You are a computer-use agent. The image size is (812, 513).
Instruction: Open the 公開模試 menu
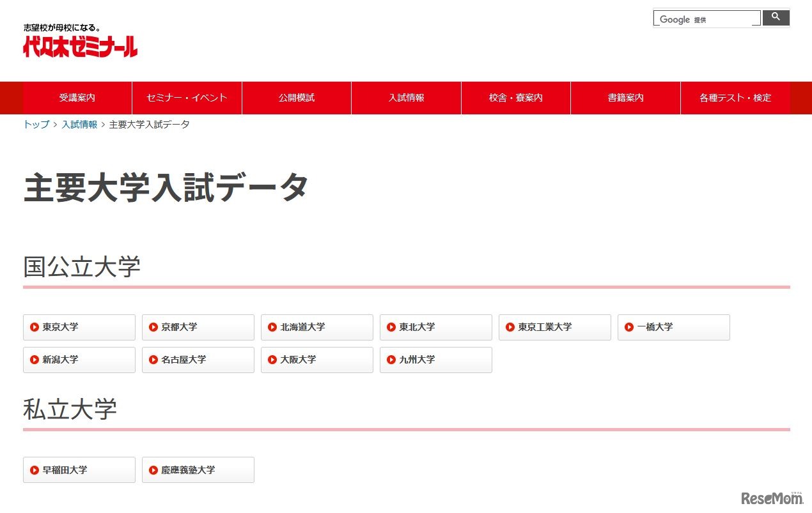(297, 98)
